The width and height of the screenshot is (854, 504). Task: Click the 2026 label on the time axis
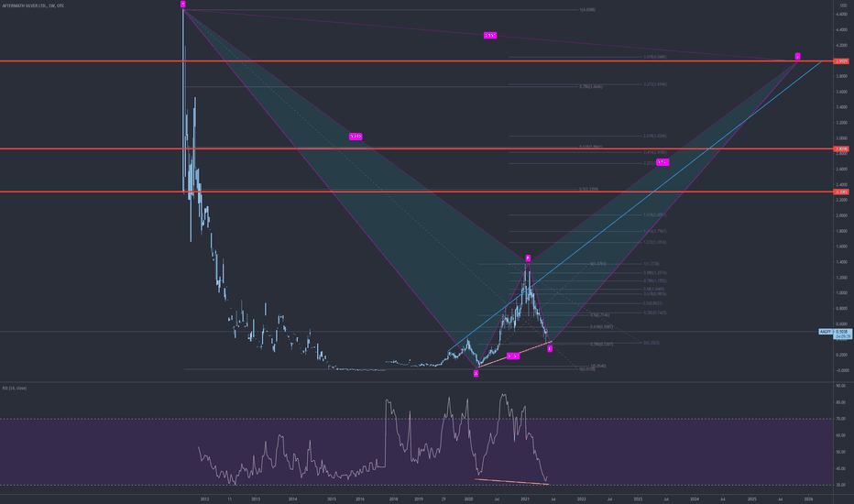pos(808,499)
